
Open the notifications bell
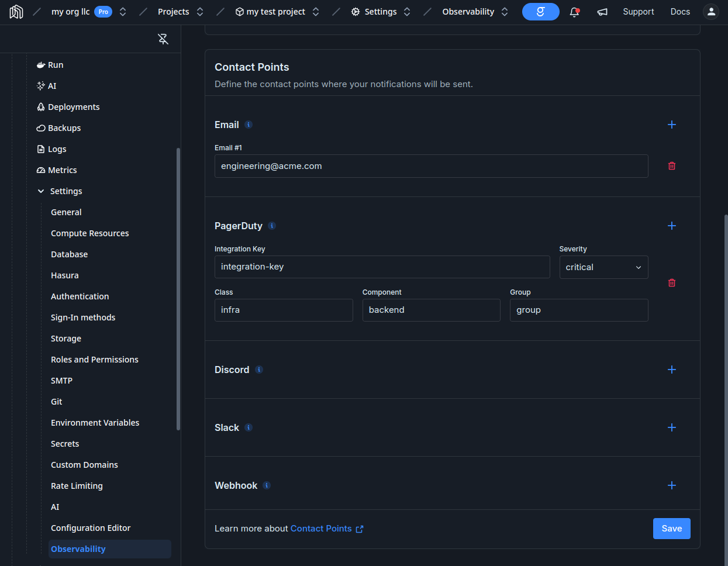point(574,12)
